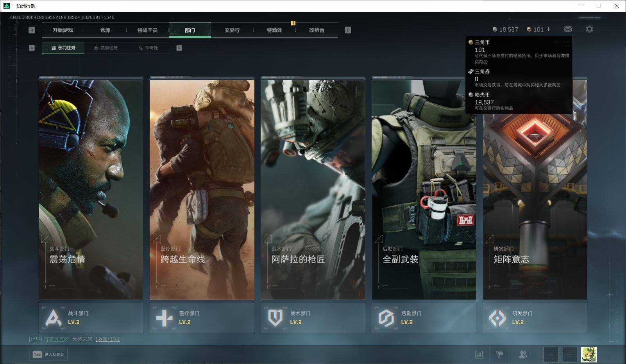The image size is (626, 364).
Task: Click the 哈夫币 coin icon beside 19,537
Action: click(x=495, y=29)
